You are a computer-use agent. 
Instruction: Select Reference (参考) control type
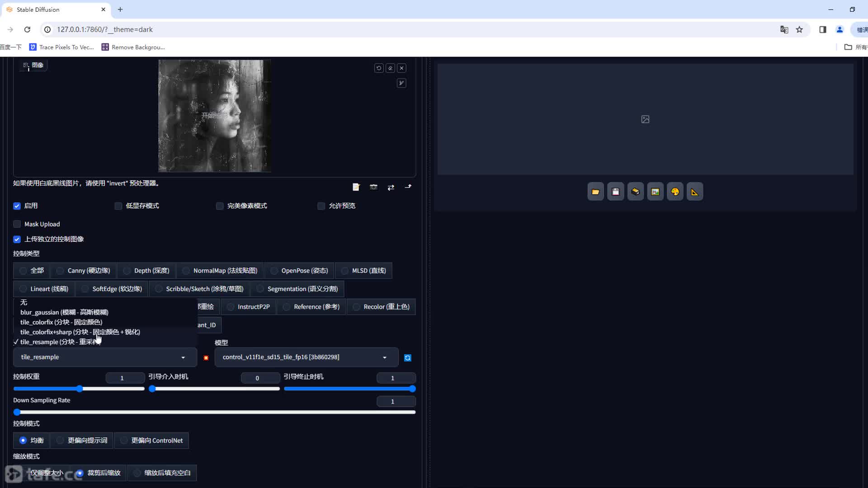pyautogui.click(x=311, y=307)
